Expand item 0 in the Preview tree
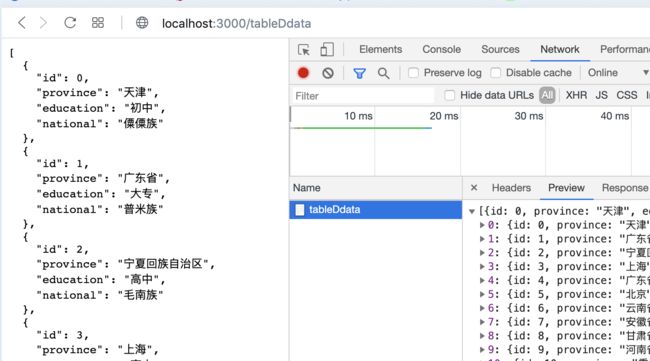 [482, 225]
